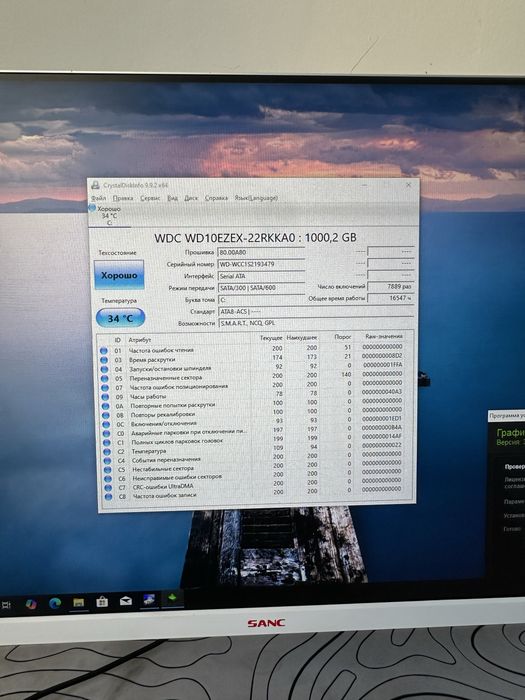Click the serial number field WD-WCC1S2193479
The image size is (525, 700).
[x=261, y=264]
